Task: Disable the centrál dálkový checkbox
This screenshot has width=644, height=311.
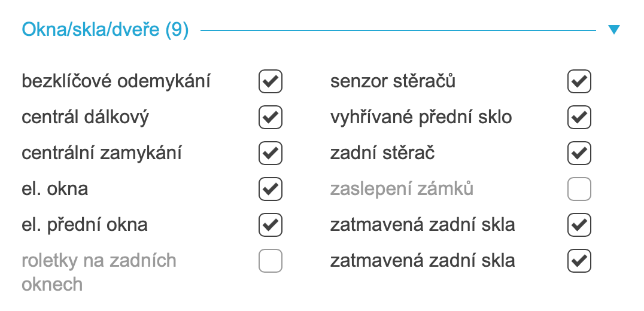Action: [x=270, y=117]
